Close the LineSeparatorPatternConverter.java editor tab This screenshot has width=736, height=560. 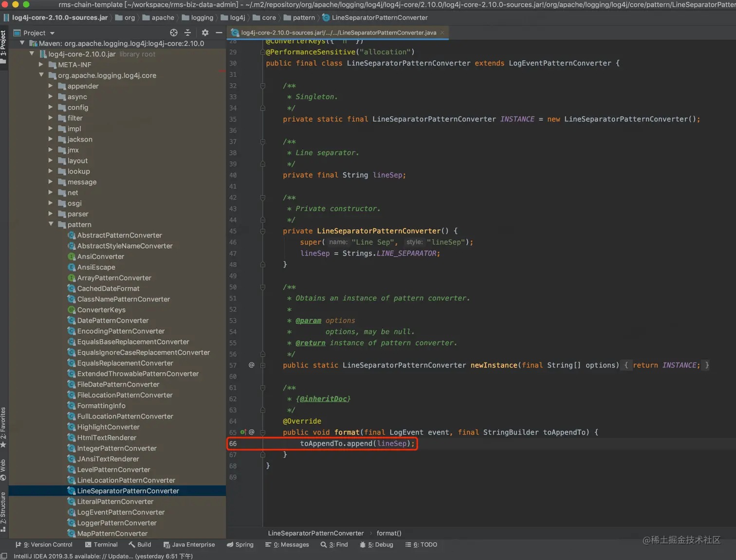coord(442,33)
